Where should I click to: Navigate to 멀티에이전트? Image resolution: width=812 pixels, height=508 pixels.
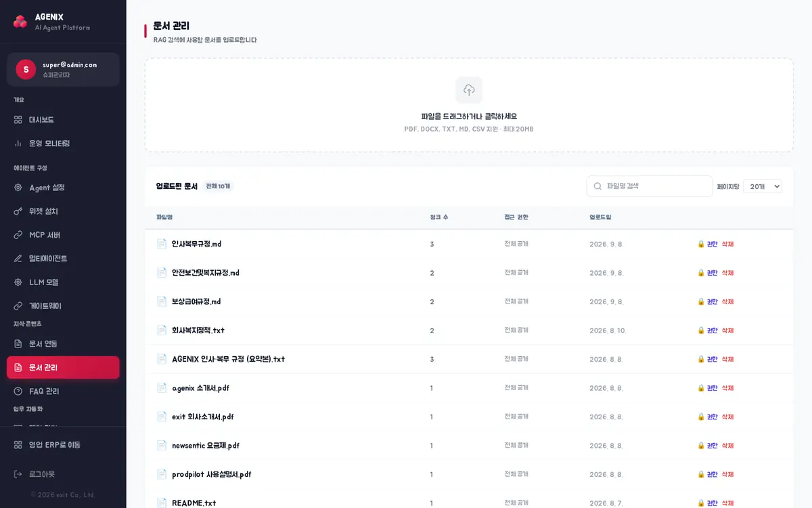(x=63, y=259)
